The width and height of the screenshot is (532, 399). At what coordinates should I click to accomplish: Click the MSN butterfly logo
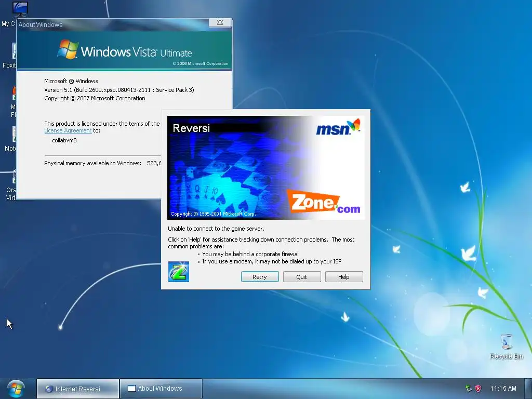(x=338, y=127)
